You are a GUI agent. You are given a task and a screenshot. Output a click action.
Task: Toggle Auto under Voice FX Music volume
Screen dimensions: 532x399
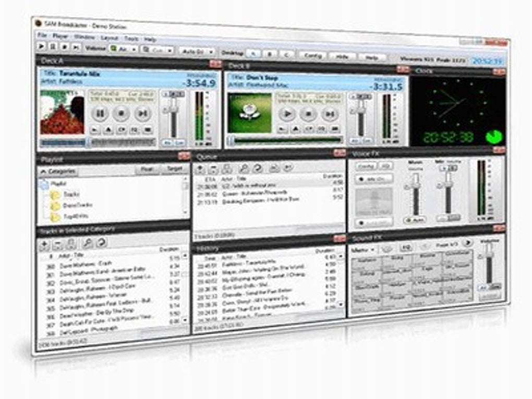point(415,220)
